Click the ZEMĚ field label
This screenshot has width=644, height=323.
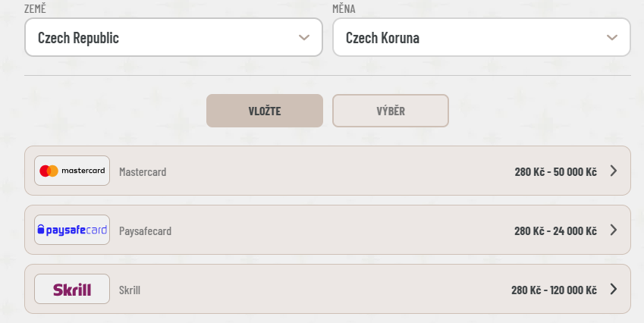[35, 8]
